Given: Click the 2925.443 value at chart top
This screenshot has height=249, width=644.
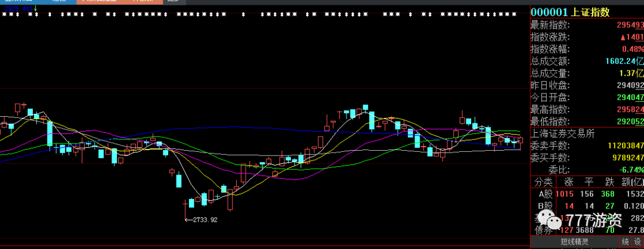Looking at the screenshot, I should pyautogui.click(x=19, y=8).
